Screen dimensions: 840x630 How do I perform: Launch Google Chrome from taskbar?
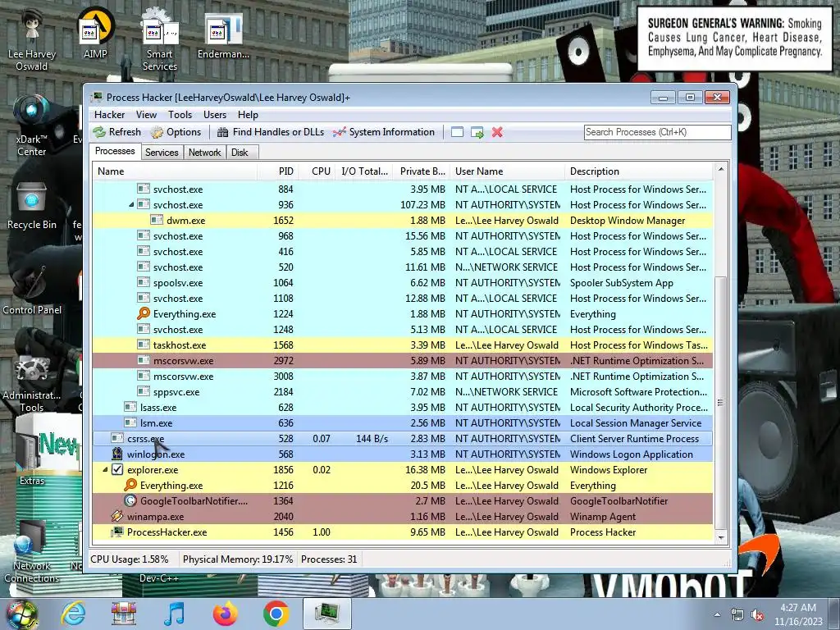276,614
